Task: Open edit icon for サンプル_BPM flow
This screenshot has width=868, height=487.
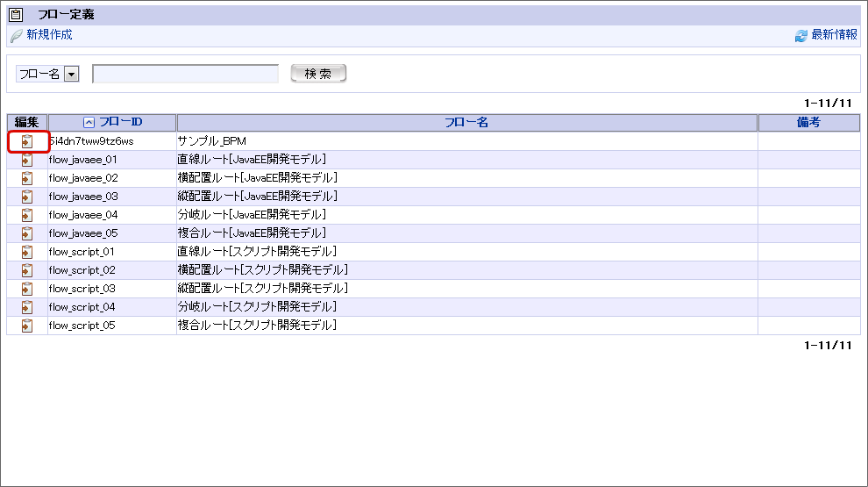Action: [26, 142]
